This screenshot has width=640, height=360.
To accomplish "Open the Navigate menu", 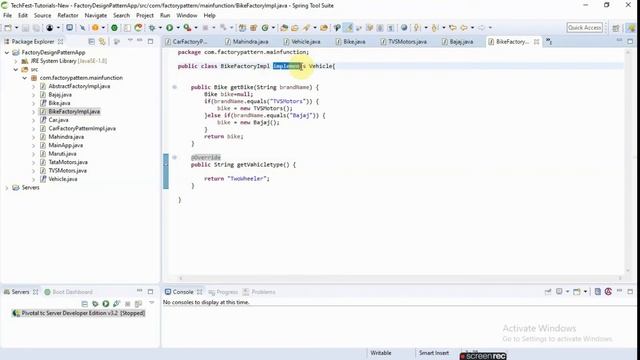I will click(96, 15).
